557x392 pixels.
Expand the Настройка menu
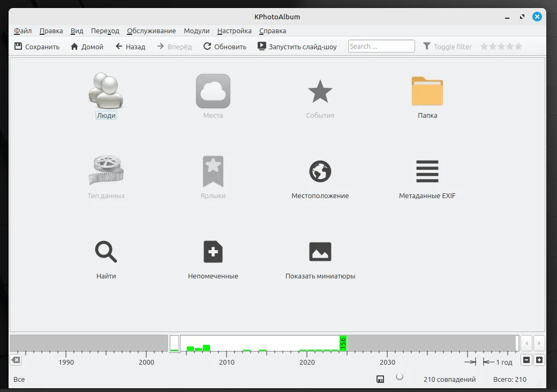click(235, 31)
